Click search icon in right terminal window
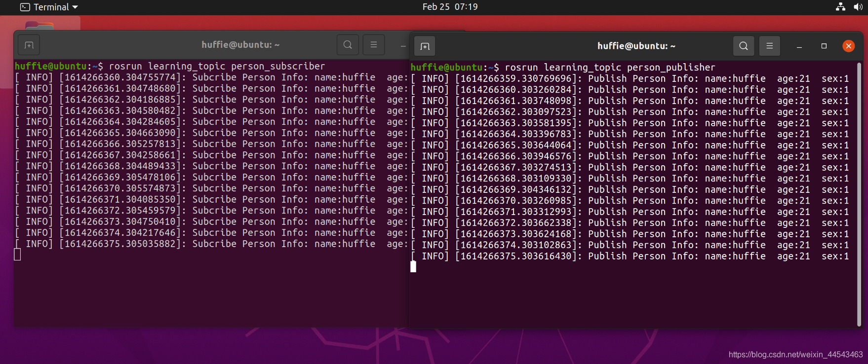The image size is (868, 364). [744, 46]
